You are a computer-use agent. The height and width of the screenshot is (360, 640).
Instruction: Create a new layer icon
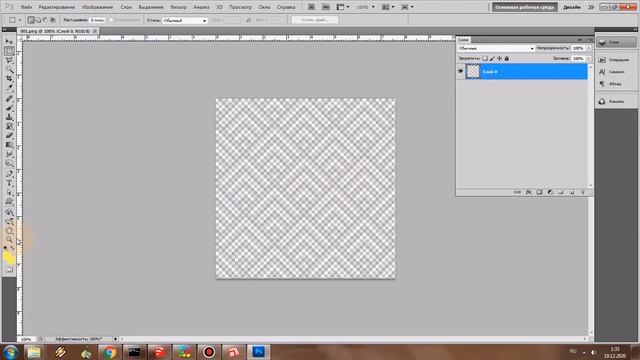click(572, 192)
